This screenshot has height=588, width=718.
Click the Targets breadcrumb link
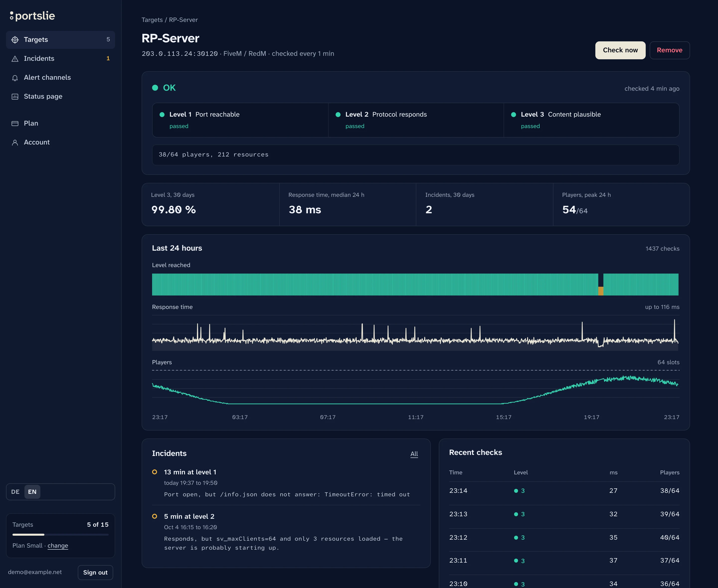click(x=152, y=20)
